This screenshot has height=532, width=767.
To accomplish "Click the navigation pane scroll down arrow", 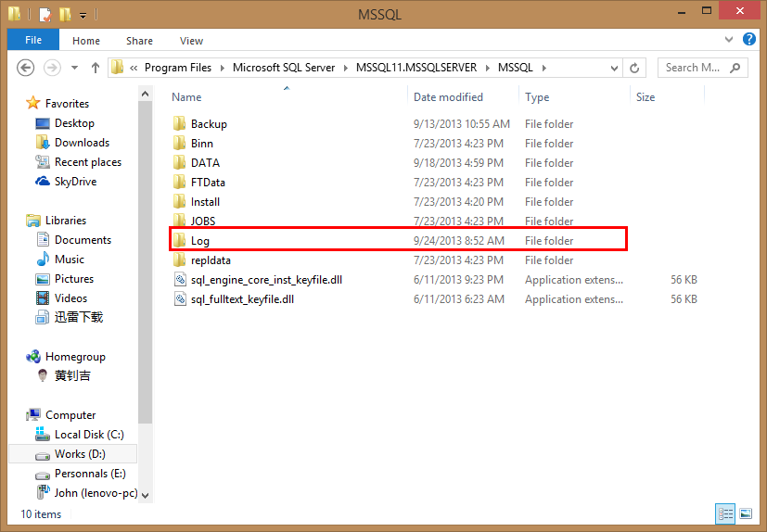I will point(145,495).
